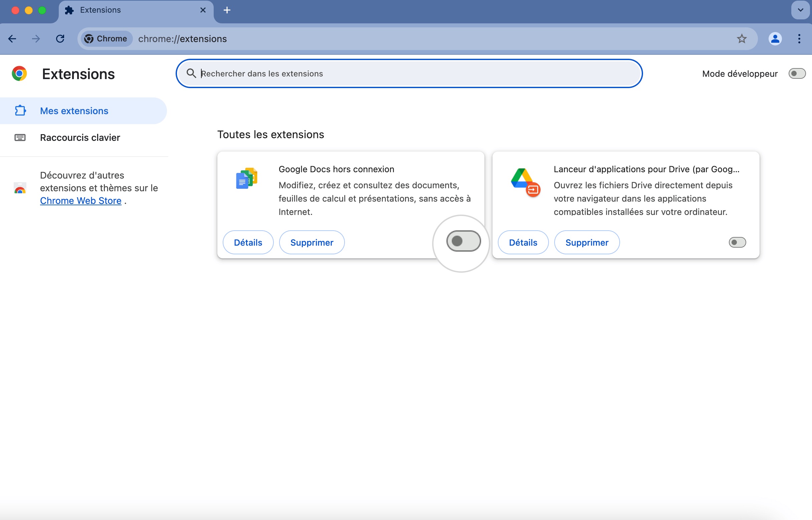Enable Google Docs hors connexion extension
The height and width of the screenshot is (520, 812).
pyautogui.click(x=463, y=241)
